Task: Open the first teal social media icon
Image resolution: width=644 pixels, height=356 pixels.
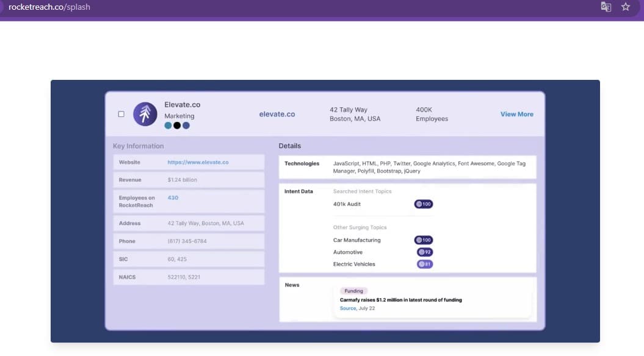Action: 168,125
